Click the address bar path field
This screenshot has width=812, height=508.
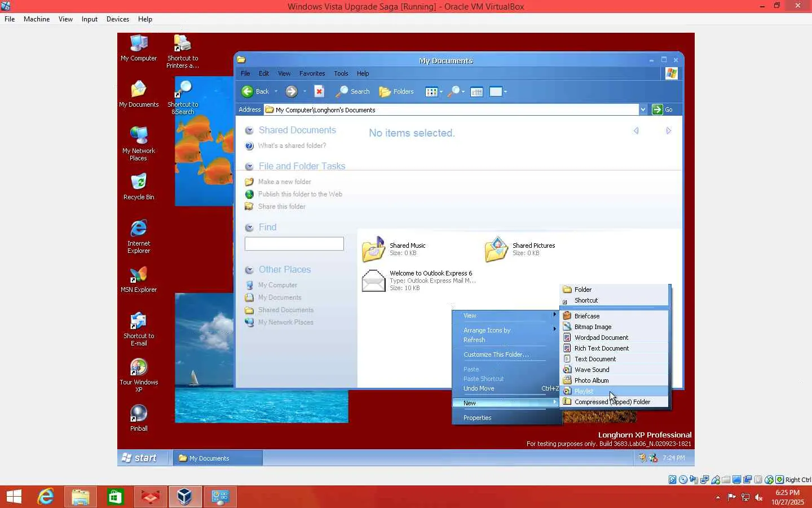click(451, 110)
